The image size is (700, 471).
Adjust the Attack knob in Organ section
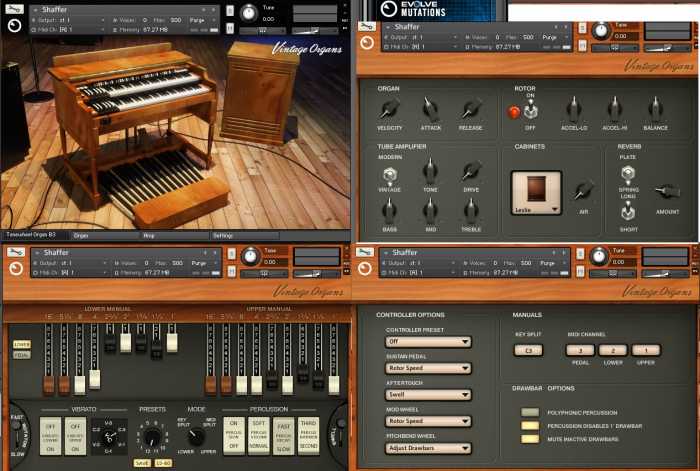(430, 109)
